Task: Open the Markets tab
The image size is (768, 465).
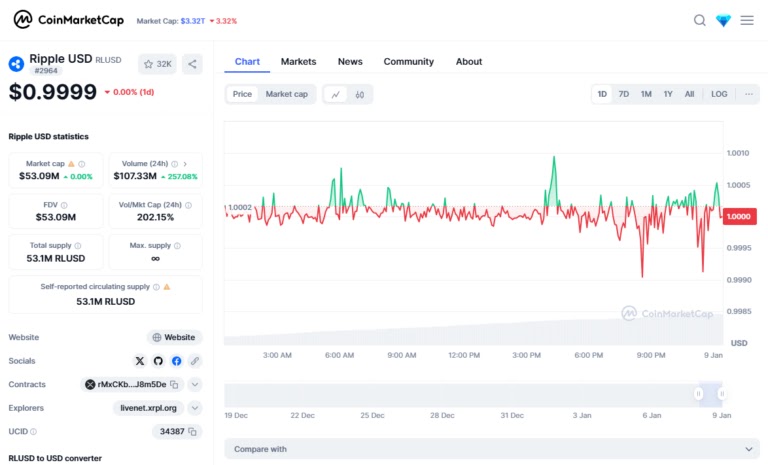Action: tap(298, 62)
